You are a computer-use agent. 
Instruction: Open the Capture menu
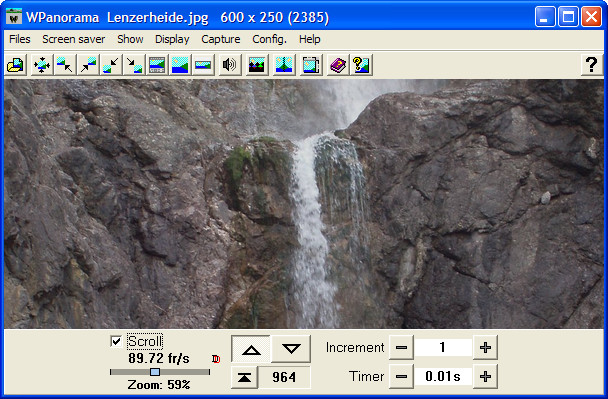221,39
